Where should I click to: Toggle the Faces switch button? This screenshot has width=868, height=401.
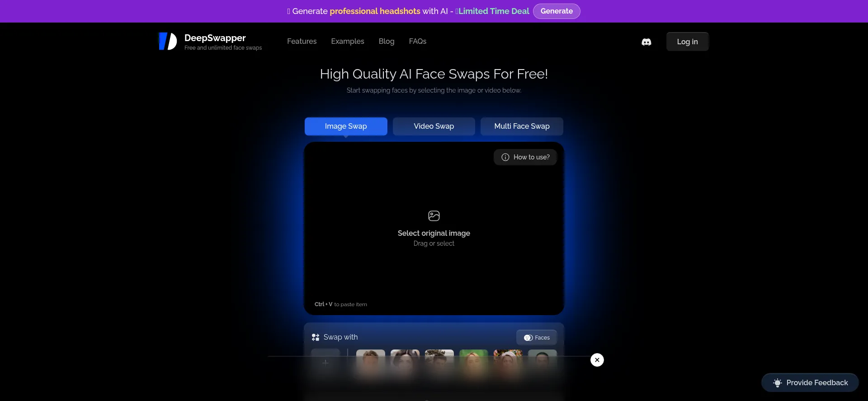tap(537, 337)
